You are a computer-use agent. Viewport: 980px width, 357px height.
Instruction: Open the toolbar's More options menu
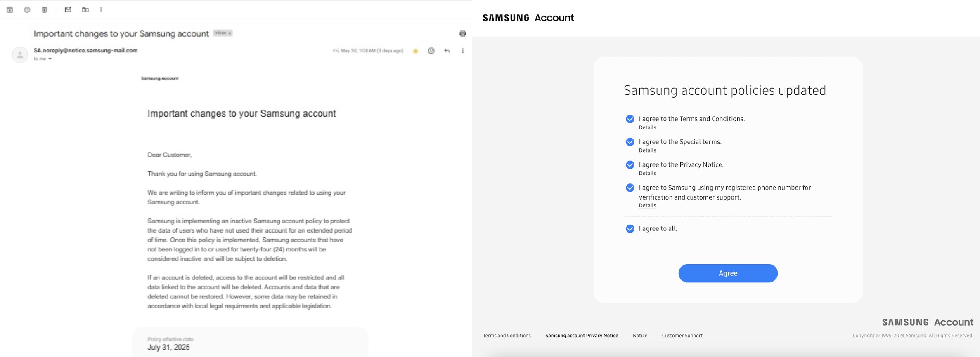click(101, 10)
